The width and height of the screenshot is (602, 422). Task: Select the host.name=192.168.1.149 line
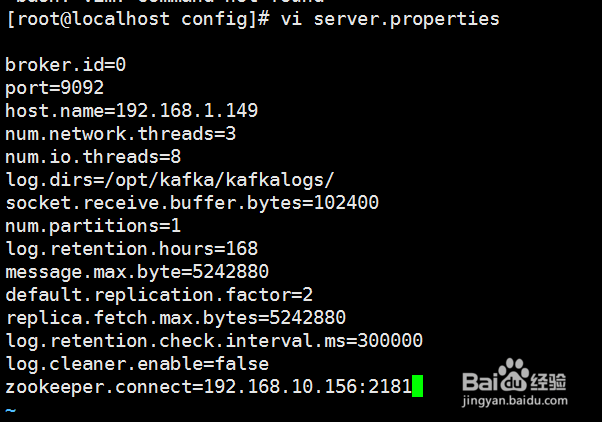click(x=132, y=111)
